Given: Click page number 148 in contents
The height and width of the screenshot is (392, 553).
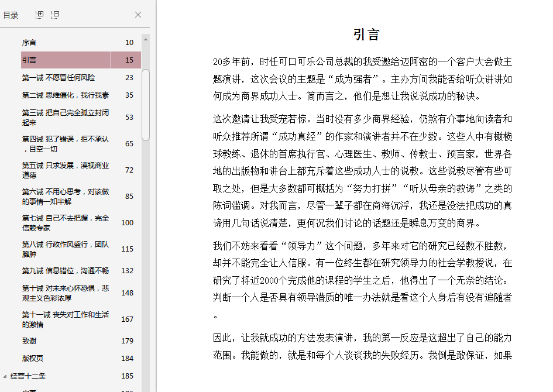Looking at the screenshot, I should click(128, 293).
